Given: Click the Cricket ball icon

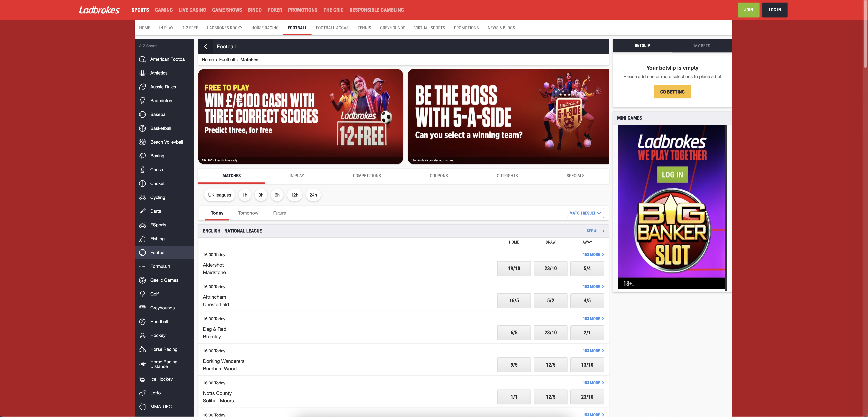Looking at the screenshot, I should 143,184.
